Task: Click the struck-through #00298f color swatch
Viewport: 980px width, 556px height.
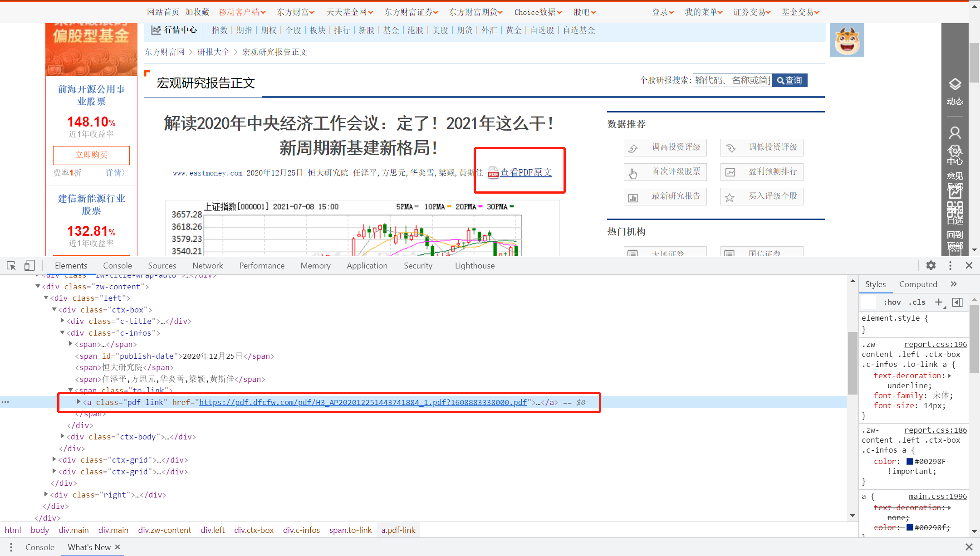Action: [910, 527]
